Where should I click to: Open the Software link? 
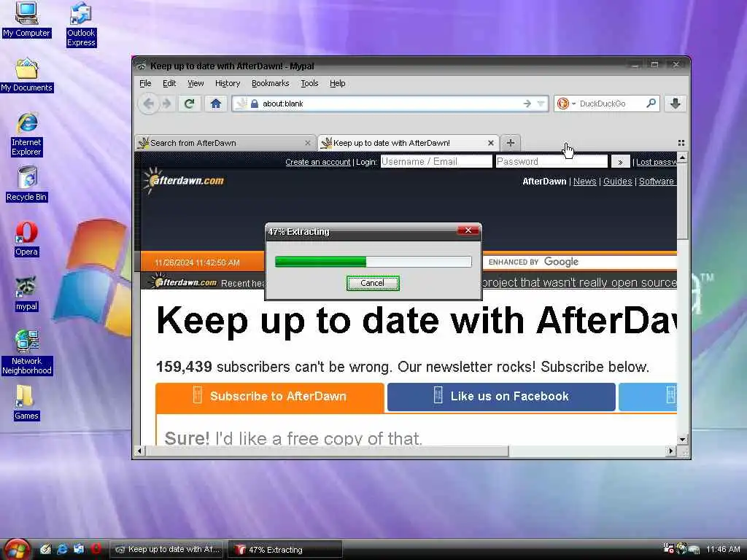656,182
